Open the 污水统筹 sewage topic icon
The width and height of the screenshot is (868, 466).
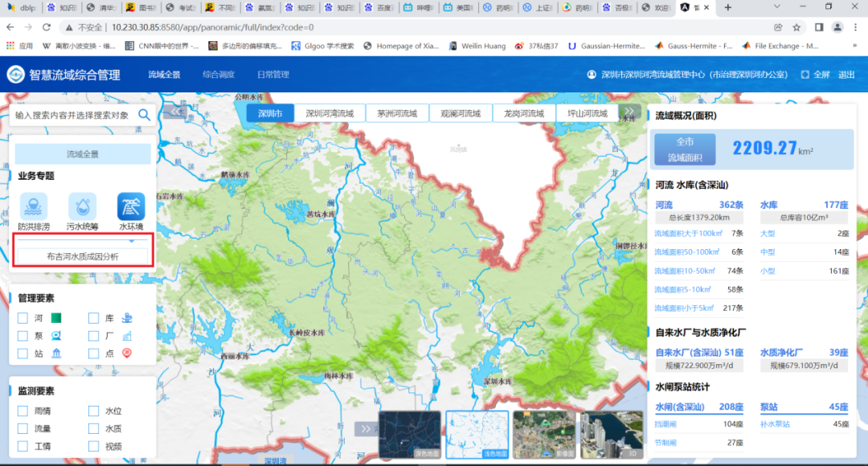[x=82, y=207]
